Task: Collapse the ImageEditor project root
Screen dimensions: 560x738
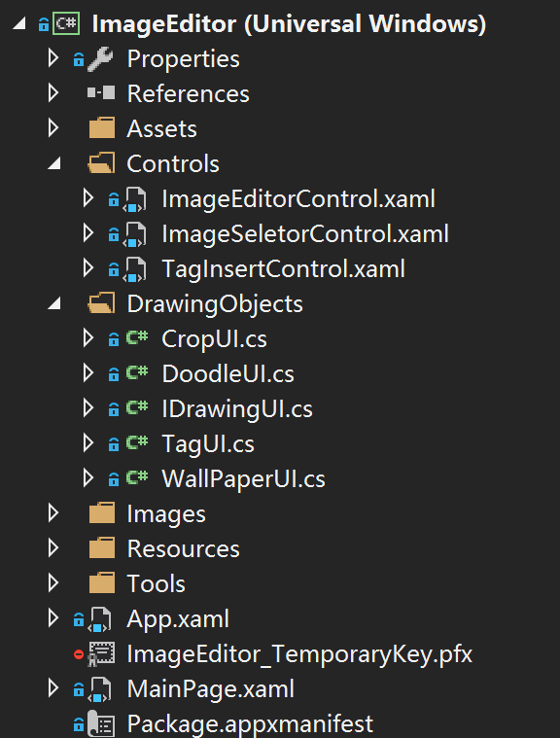Action: pos(19,23)
